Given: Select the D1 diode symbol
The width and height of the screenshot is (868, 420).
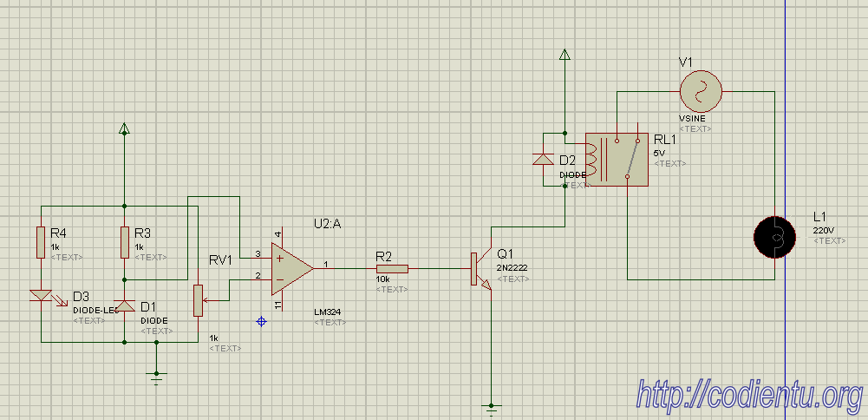Looking at the screenshot, I should [124, 305].
